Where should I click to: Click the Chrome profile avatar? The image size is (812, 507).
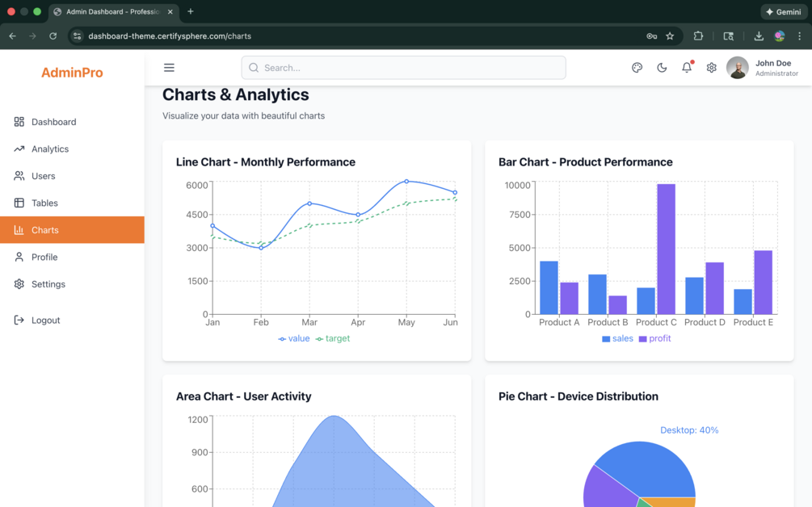pos(780,36)
